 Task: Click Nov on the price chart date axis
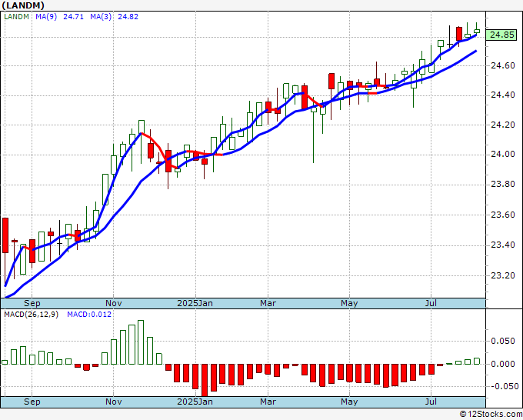(x=113, y=304)
